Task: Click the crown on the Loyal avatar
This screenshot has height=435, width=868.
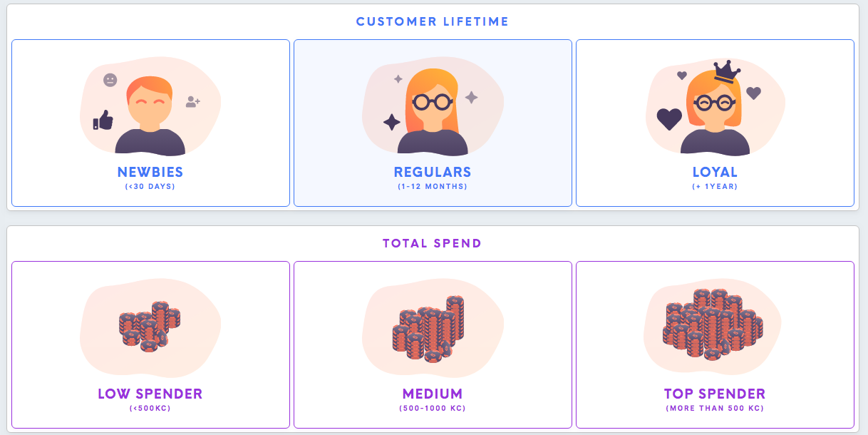Action: click(x=726, y=71)
